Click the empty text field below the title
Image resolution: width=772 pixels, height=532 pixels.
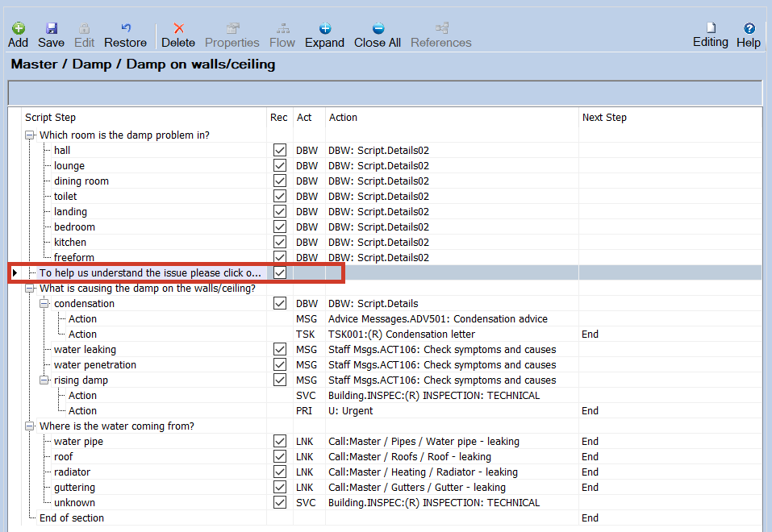tap(385, 93)
